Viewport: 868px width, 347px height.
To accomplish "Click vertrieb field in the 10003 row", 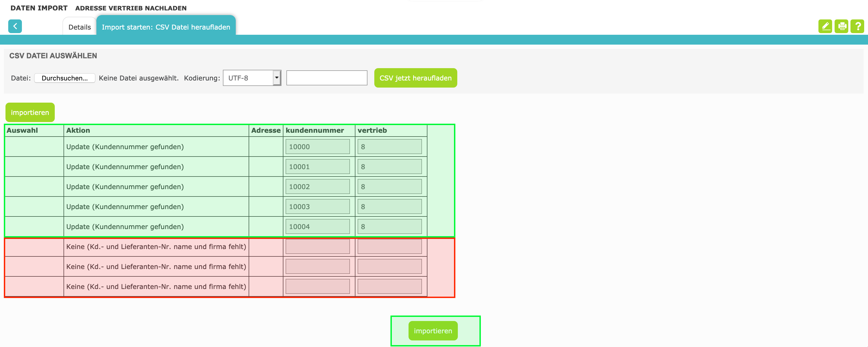I will [x=389, y=207].
